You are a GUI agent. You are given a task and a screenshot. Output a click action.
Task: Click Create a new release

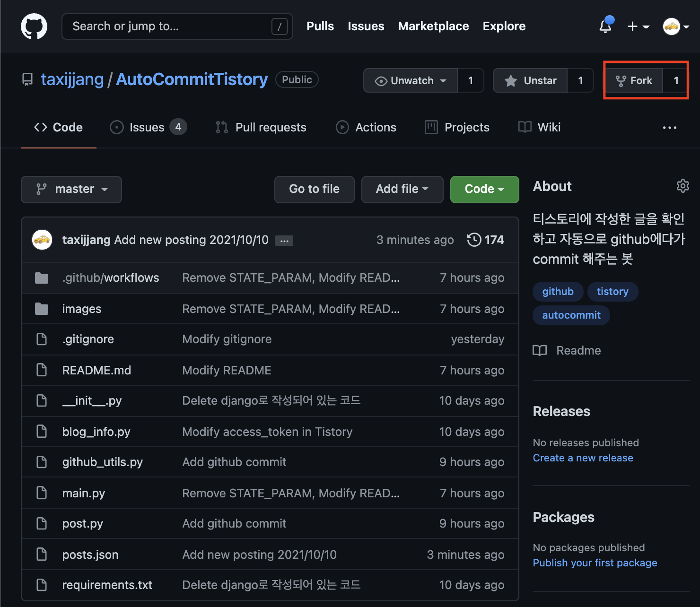583,458
